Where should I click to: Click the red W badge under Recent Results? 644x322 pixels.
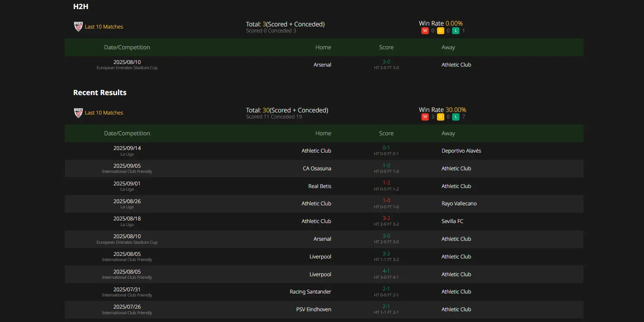pos(425,117)
